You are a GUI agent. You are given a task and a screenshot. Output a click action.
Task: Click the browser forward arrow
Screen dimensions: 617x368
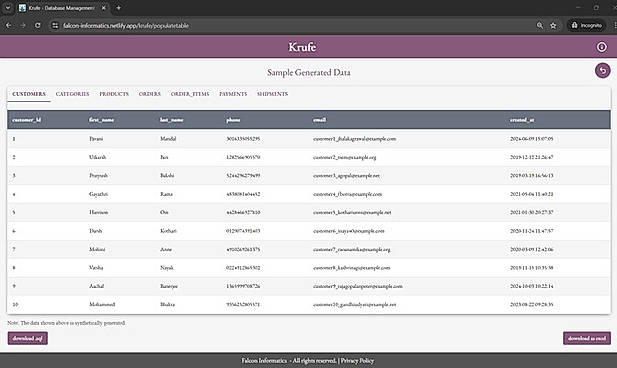(x=23, y=25)
